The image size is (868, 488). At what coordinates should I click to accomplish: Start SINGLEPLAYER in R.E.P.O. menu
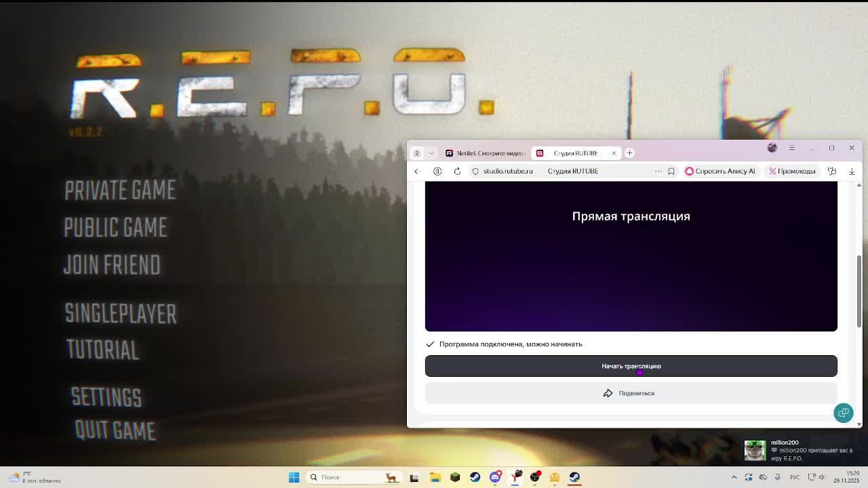(x=121, y=314)
